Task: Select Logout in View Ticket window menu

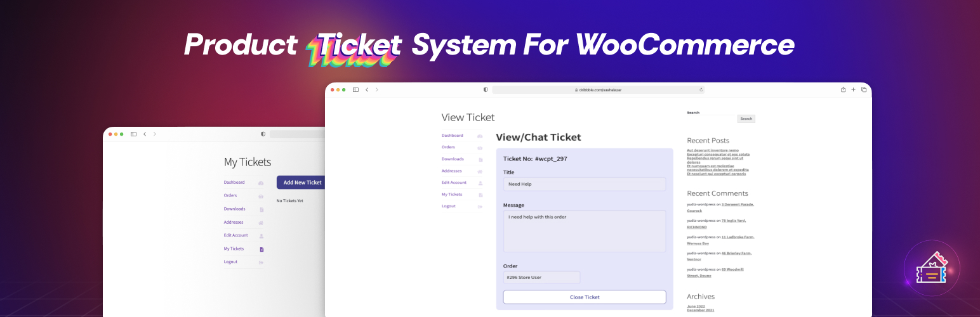Action: coord(449,206)
